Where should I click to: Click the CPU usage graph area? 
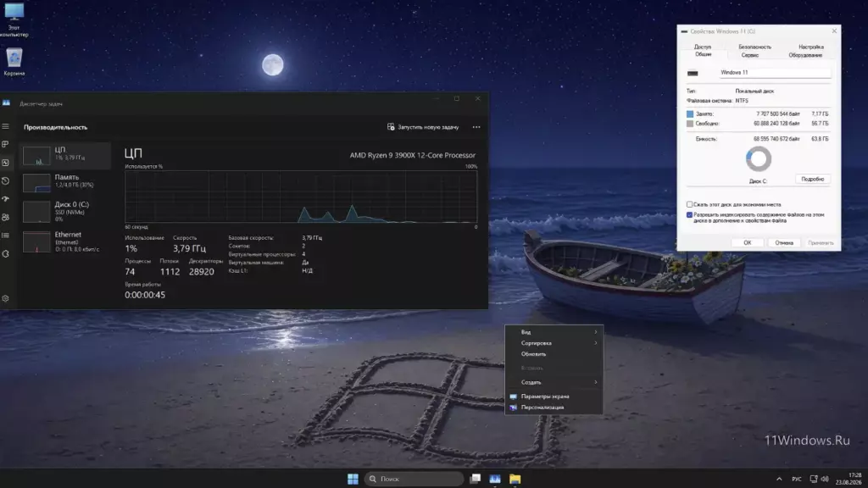[x=301, y=197]
